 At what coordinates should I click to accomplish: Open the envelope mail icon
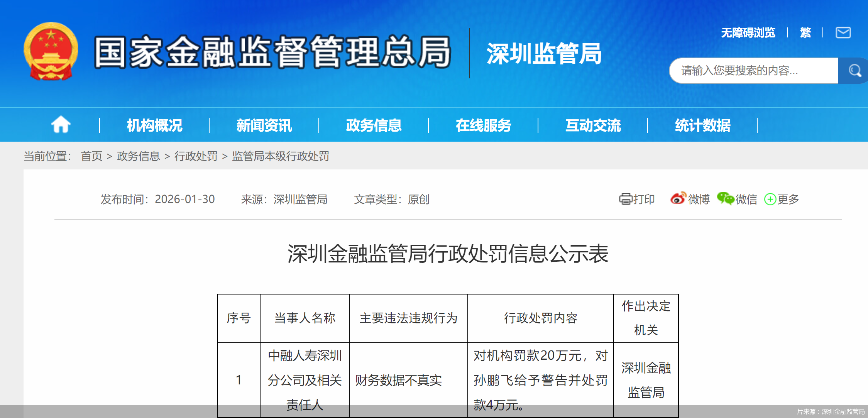843,32
